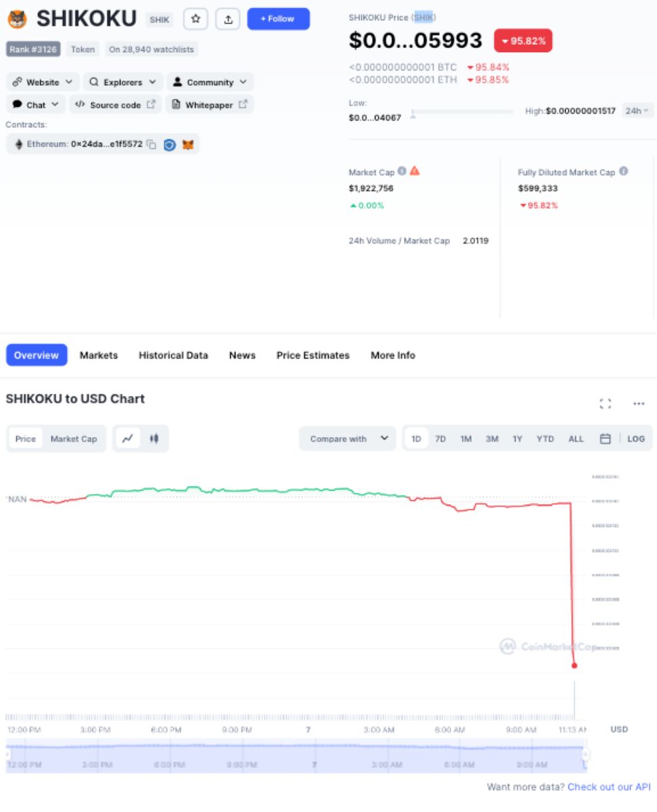The width and height of the screenshot is (657, 812).
Task: Select the Price chart toggle
Action: click(26, 438)
